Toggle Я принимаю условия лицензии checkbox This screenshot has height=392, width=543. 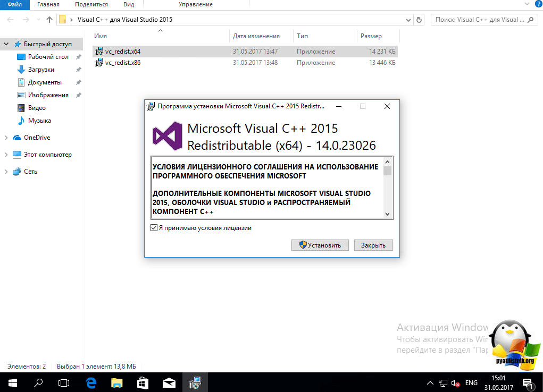[x=154, y=228]
